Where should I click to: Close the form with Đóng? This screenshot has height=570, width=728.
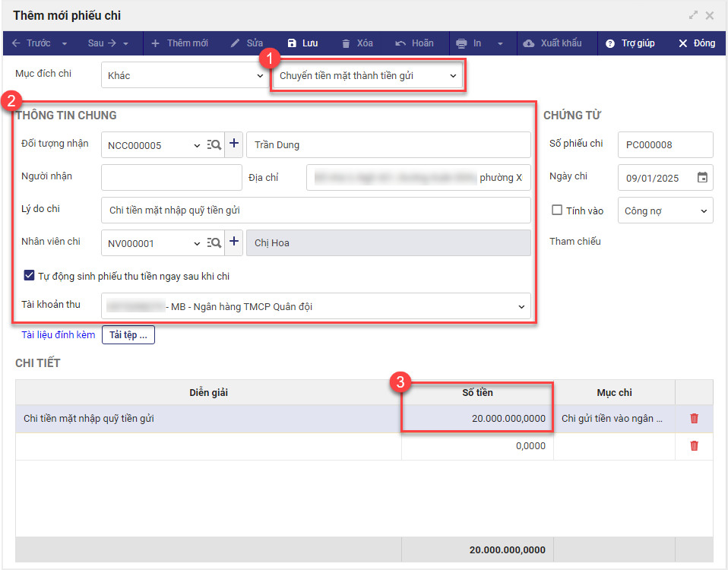(697, 43)
